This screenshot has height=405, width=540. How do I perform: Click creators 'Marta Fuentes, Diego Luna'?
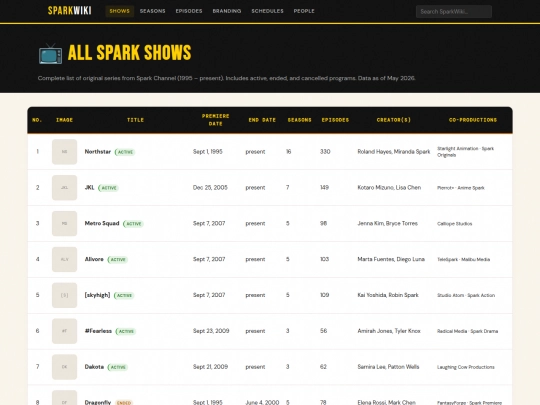[391, 259]
